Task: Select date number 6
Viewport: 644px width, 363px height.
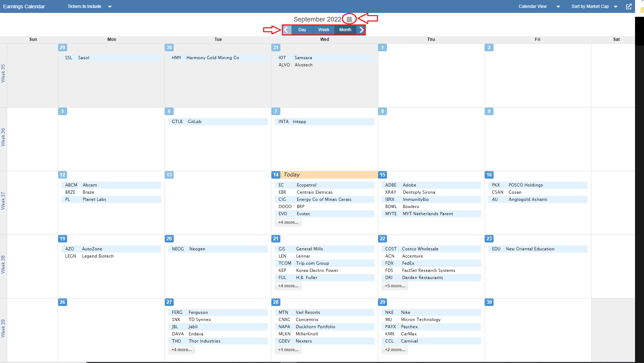Action: [169, 111]
